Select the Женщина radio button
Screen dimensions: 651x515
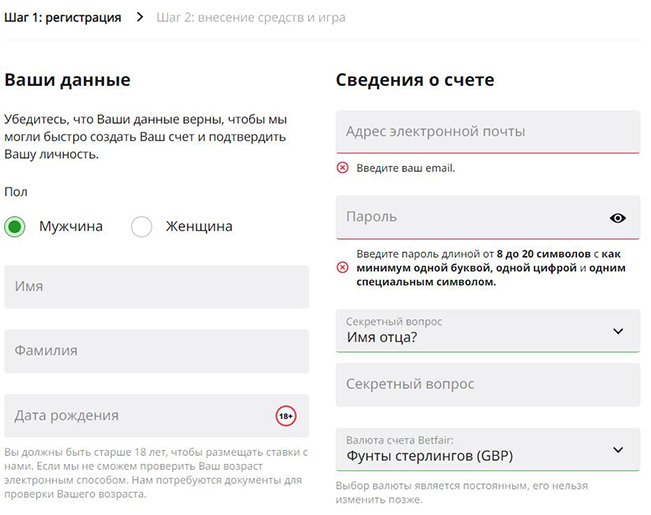coord(142,227)
